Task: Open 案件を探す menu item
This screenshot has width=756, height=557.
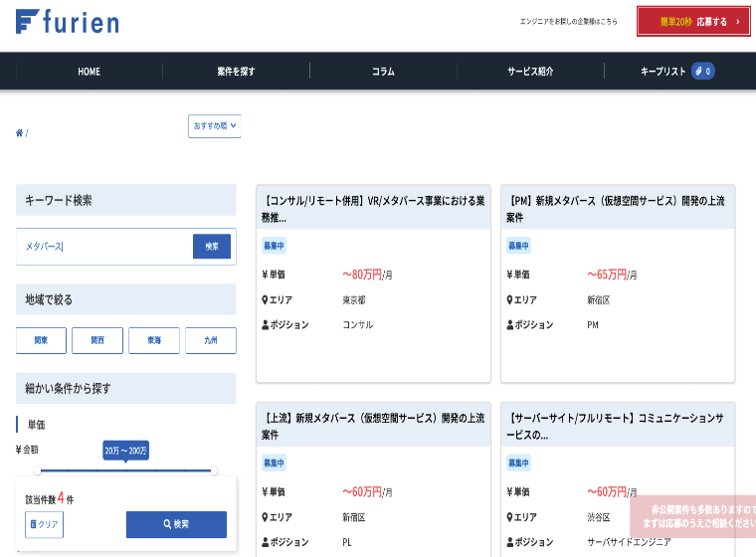Action: pyautogui.click(x=236, y=72)
